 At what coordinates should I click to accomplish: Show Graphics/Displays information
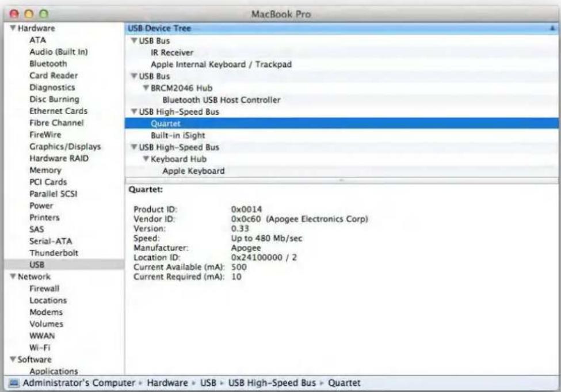coord(65,146)
